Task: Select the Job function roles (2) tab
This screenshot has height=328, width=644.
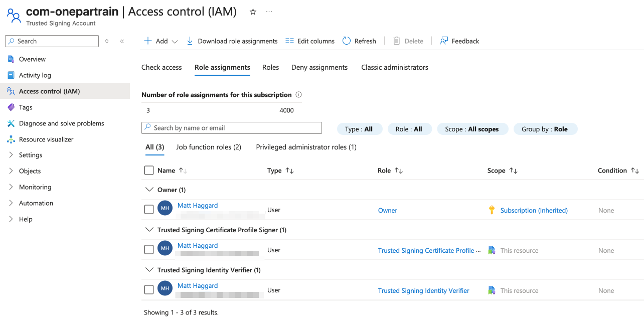Action: click(x=209, y=147)
